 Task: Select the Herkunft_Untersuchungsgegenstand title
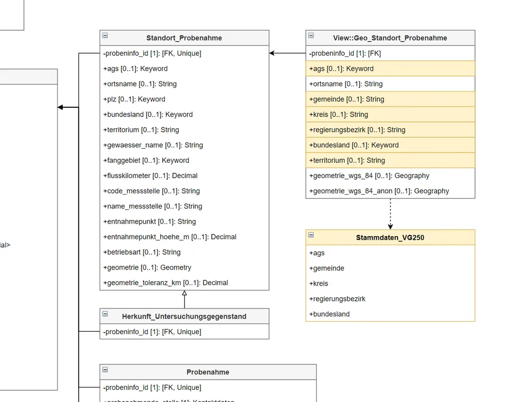pyautogui.click(x=184, y=316)
